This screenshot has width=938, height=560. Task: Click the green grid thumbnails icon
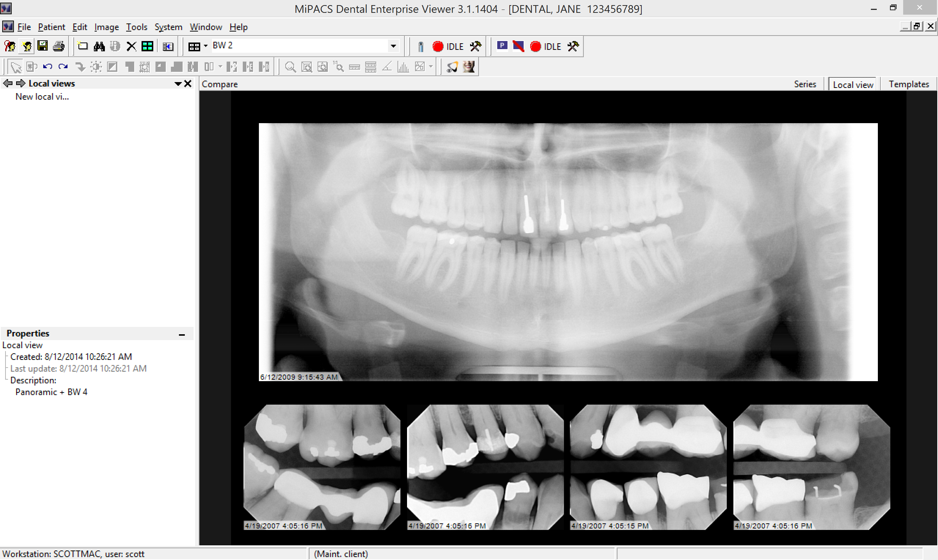[147, 46]
